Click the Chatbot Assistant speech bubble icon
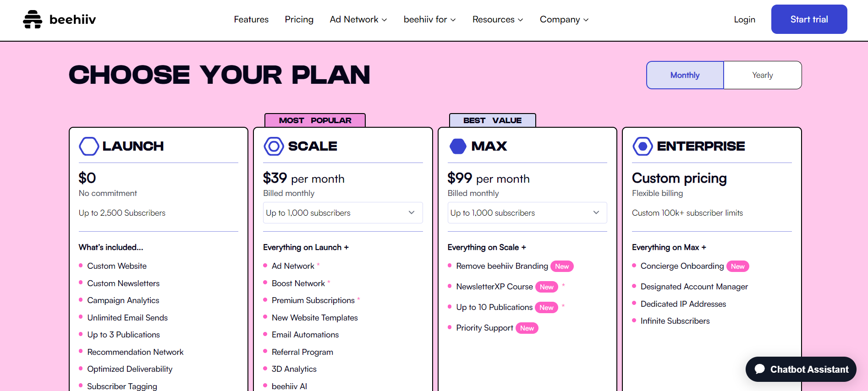 click(760, 369)
